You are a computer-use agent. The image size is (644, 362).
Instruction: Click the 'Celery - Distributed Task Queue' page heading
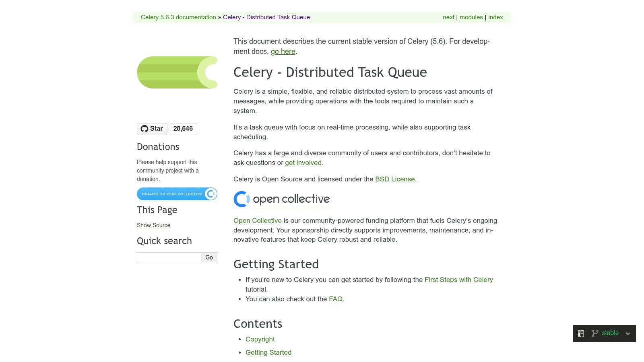pyautogui.click(x=330, y=72)
